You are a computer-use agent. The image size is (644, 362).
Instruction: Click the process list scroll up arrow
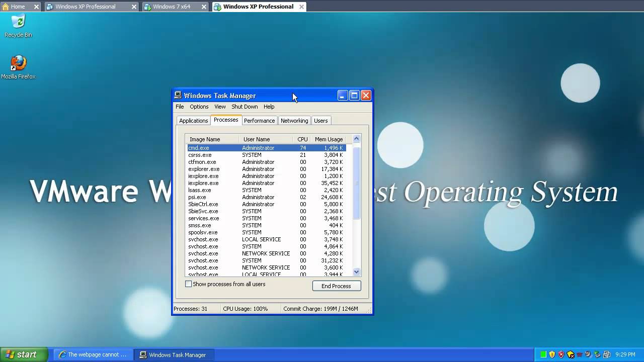click(x=356, y=139)
